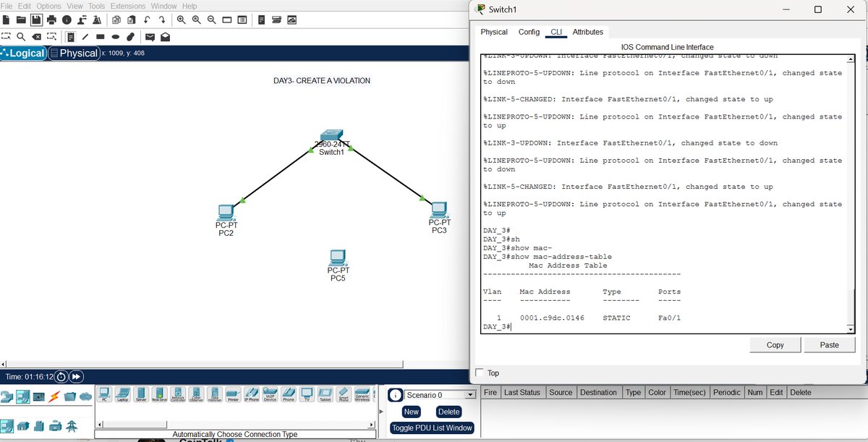Open the network information icon
This screenshot has height=442, width=868.
coord(67,20)
